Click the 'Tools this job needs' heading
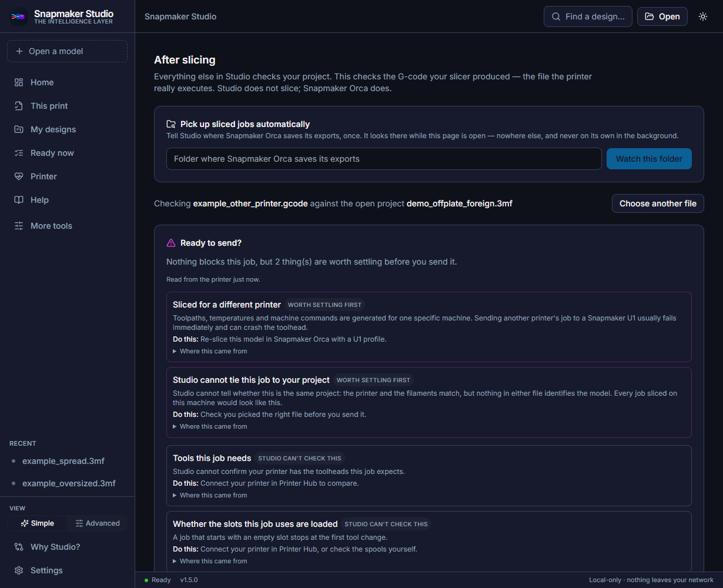 pos(212,458)
